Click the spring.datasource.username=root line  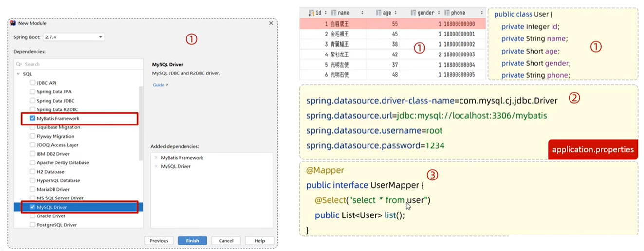click(x=374, y=131)
